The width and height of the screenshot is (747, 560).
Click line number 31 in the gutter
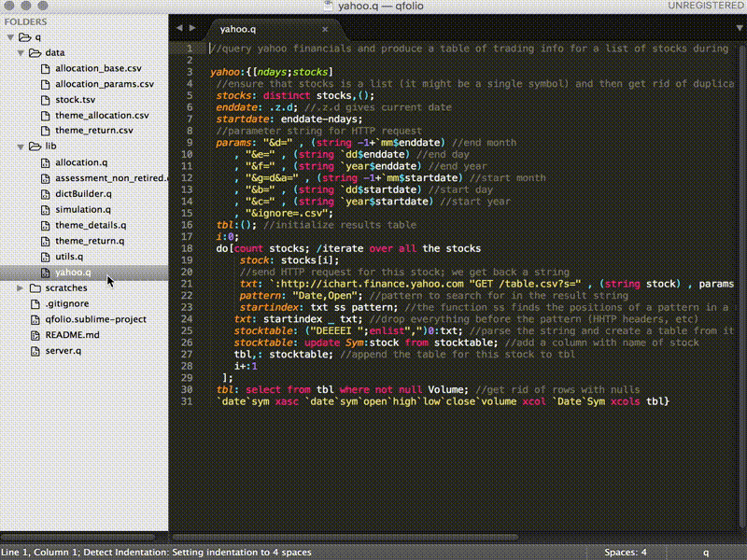pos(187,401)
